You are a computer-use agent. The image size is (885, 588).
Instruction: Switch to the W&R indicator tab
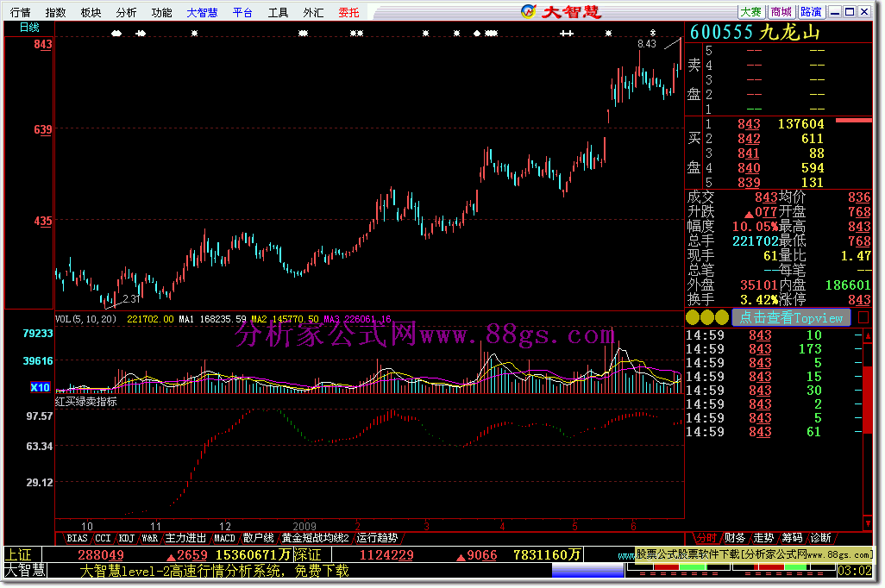tap(149, 538)
